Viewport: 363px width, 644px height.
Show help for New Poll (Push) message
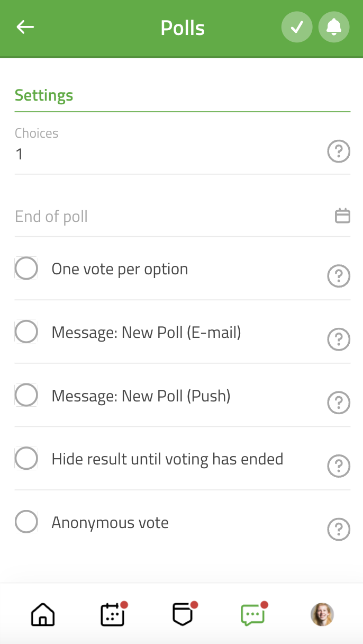tap(339, 403)
